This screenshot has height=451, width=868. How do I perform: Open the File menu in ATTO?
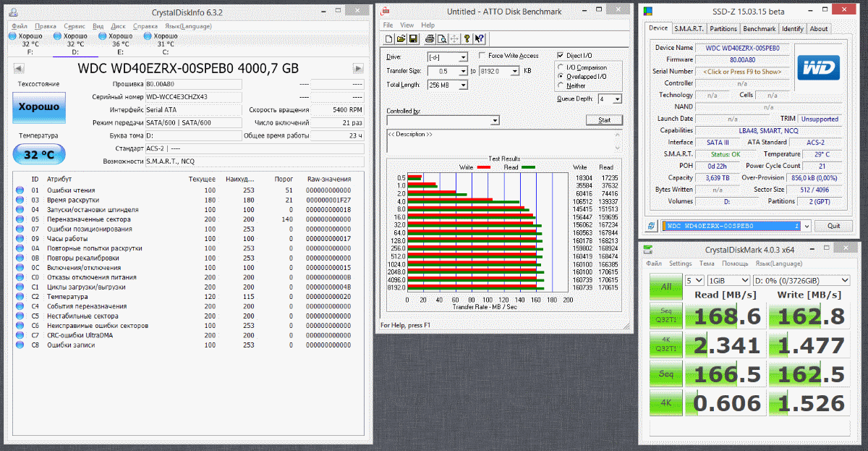pos(388,25)
